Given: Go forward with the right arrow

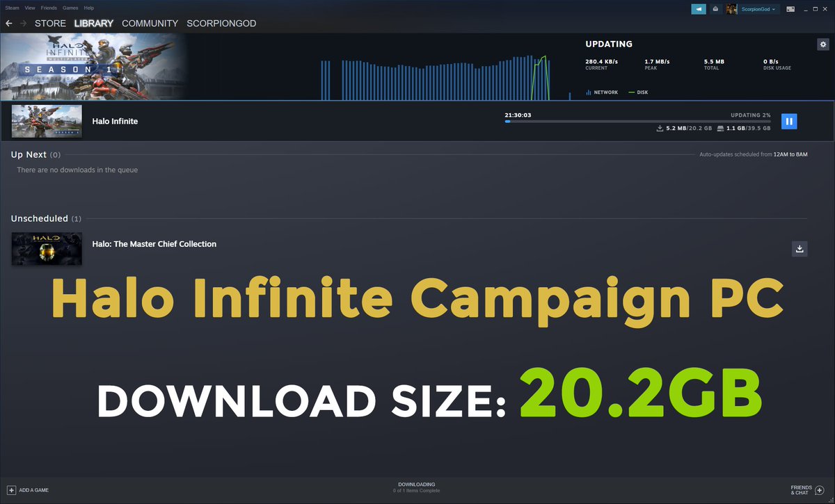Looking at the screenshot, I should (23, 24).
